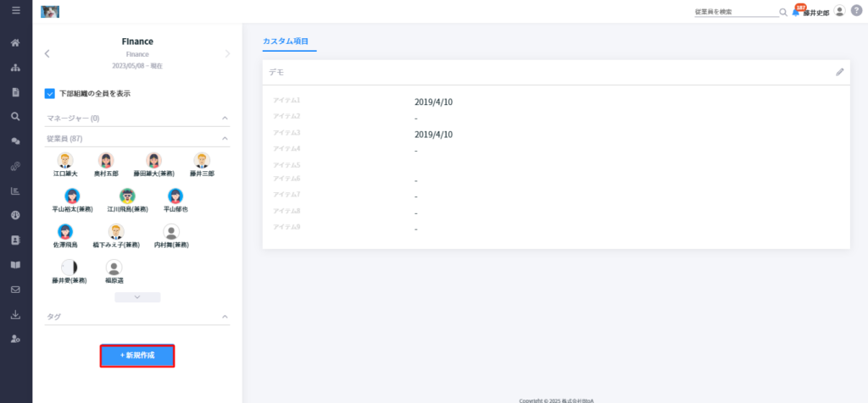Click the アイテム1 label
This screenshot has width=868, height=403.
(x=287, y=100)
